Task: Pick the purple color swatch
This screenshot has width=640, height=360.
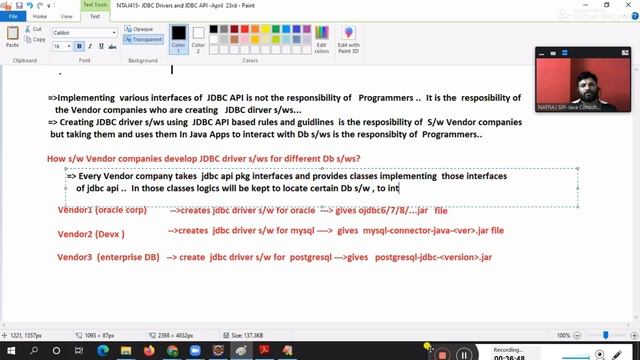Action: click(x=307, y=29)
